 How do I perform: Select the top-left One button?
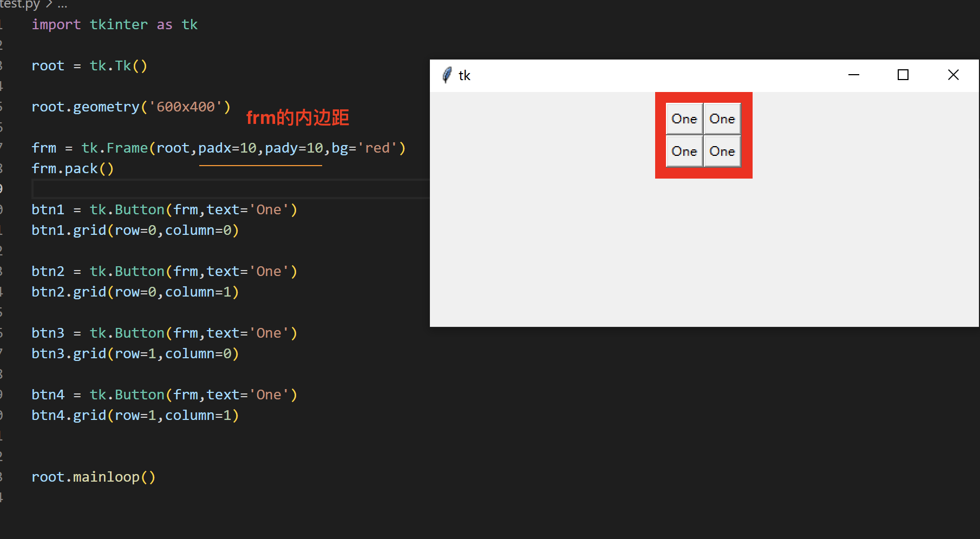[684, 119]
